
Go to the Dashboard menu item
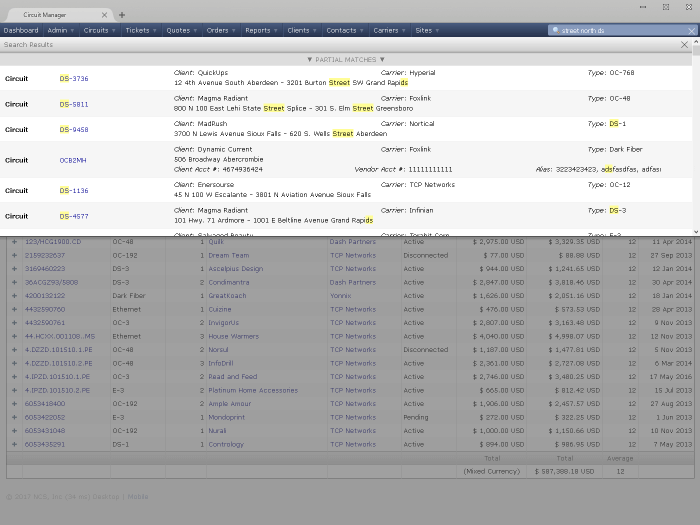click(x=21, y=30)
